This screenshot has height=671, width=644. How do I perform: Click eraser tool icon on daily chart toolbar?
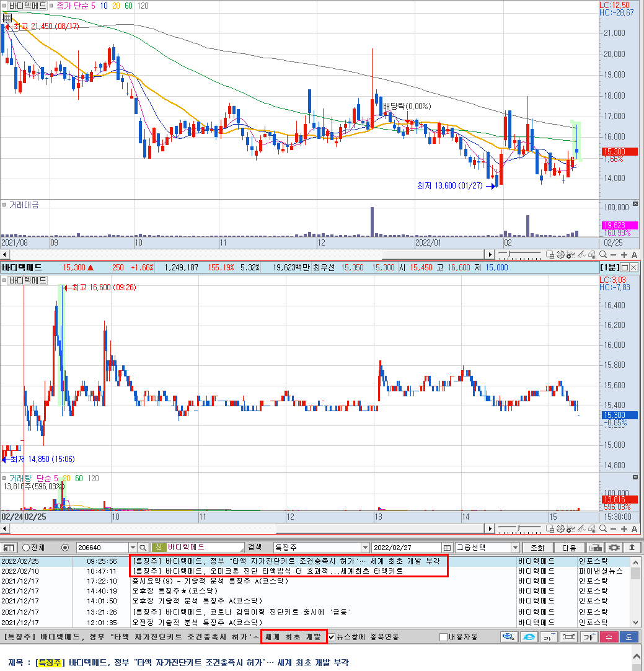593,255
